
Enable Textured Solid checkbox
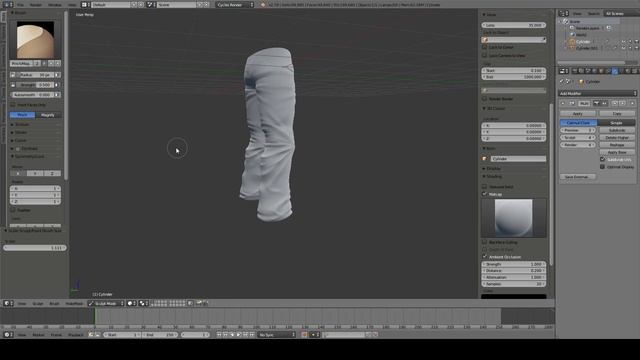tap(484, 187)
